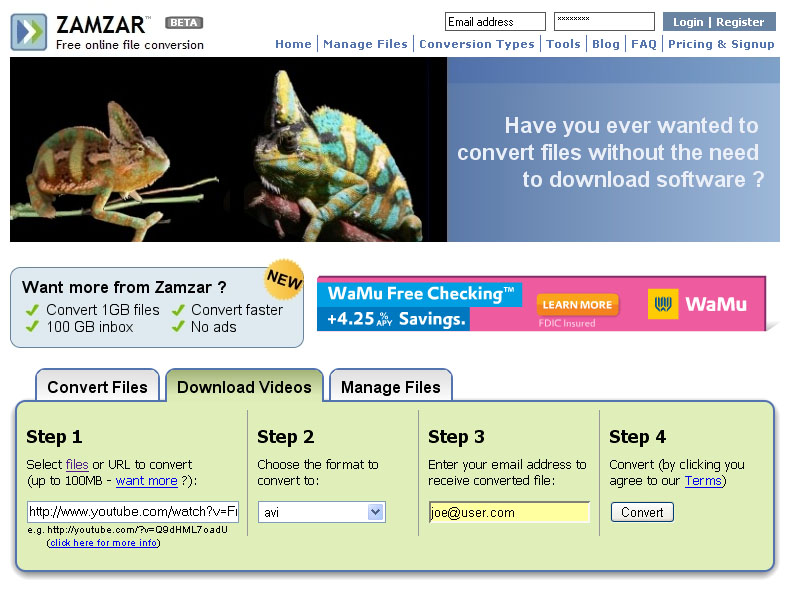The width and height of the screenshot is (793, 590).
Task: Open the FAQ navigation link
Action: (643, 44)
